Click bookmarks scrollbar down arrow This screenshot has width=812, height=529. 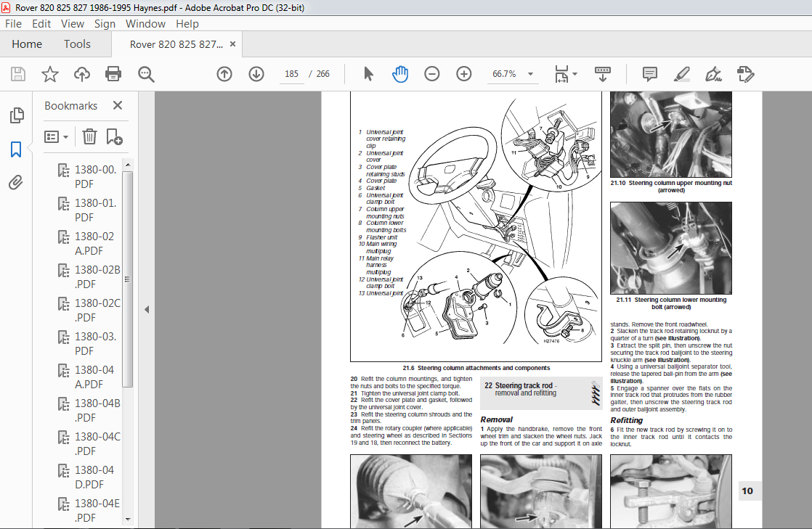128,519
